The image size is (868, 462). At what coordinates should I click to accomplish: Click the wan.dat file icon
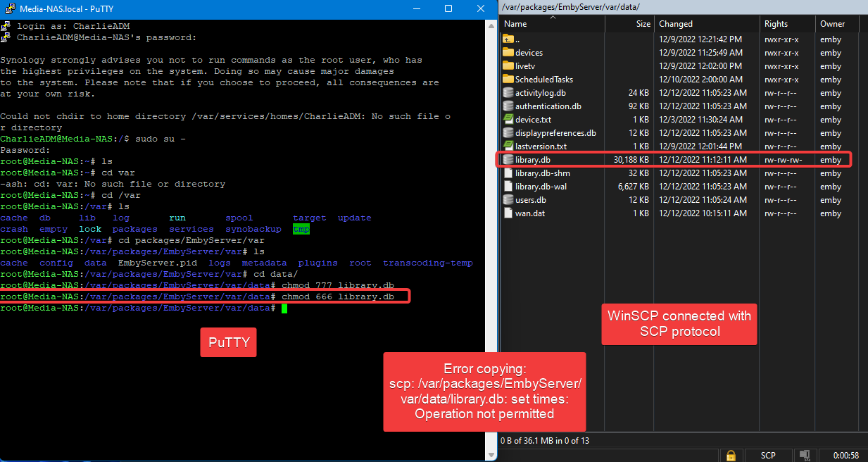[x=508, y=213]
